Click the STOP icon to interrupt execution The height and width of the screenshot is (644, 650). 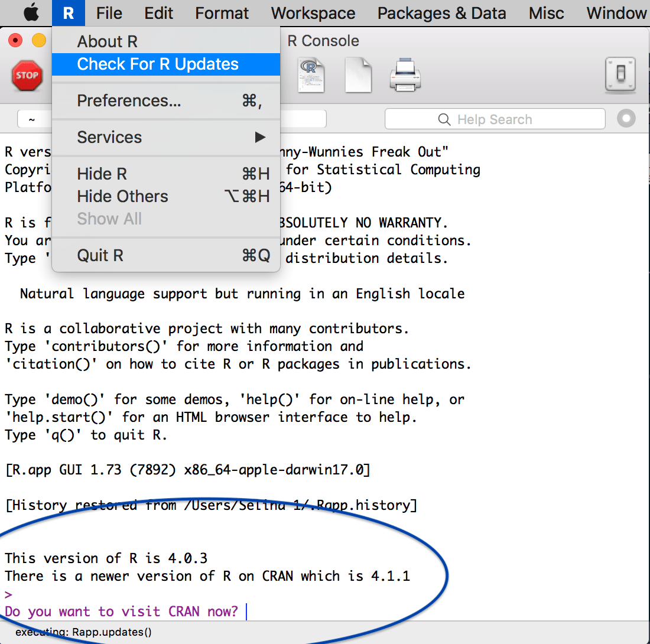[27, 75]
